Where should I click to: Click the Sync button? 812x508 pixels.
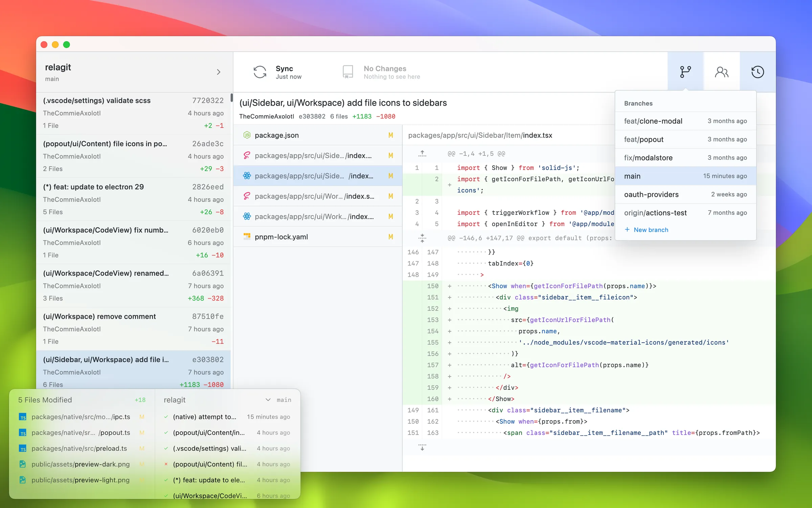pos(277,71)
